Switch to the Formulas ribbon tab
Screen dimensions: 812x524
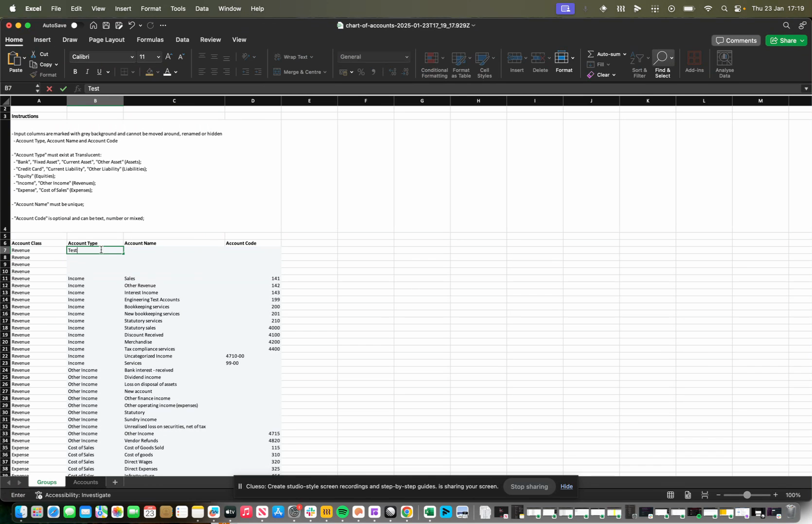click(150, 40)
